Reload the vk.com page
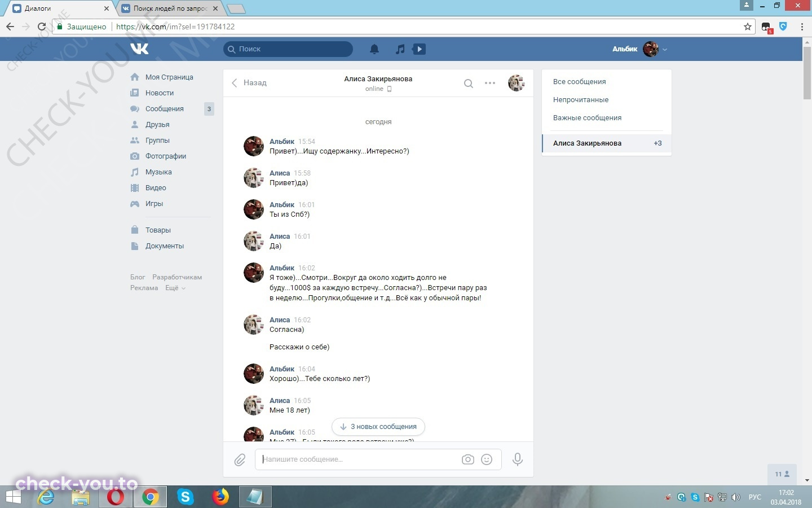Viewport: 812px width, 508px height. (41, 27)
